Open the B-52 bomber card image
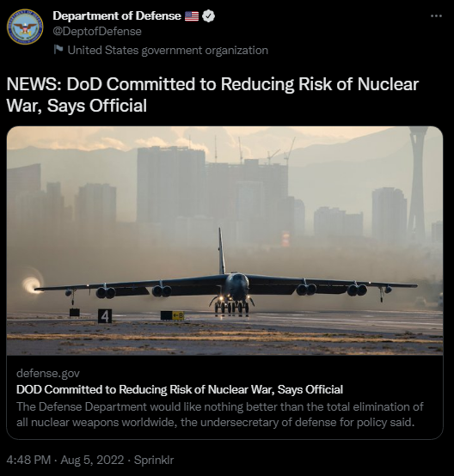Image resolution: width=454 pixels, height=476 pixels. click(x=224, y=241)
